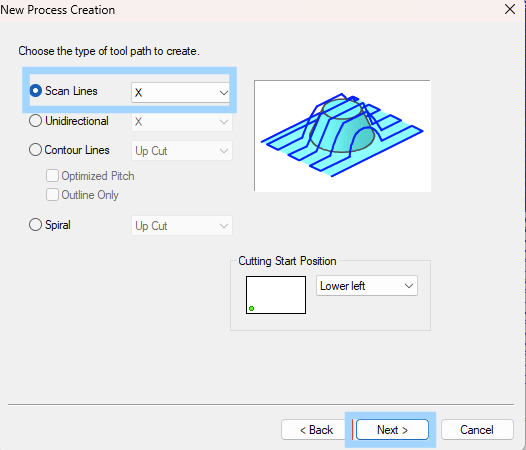Expand the Contour Lines Up Cut dropdown
The height and width of the screenshot is (450, 526).
point(181,151)
